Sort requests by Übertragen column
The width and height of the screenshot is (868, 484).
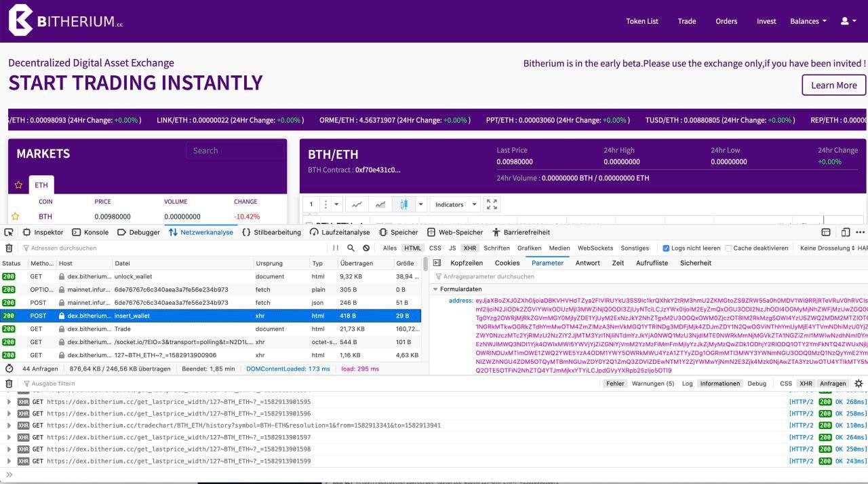coord(365,263)
